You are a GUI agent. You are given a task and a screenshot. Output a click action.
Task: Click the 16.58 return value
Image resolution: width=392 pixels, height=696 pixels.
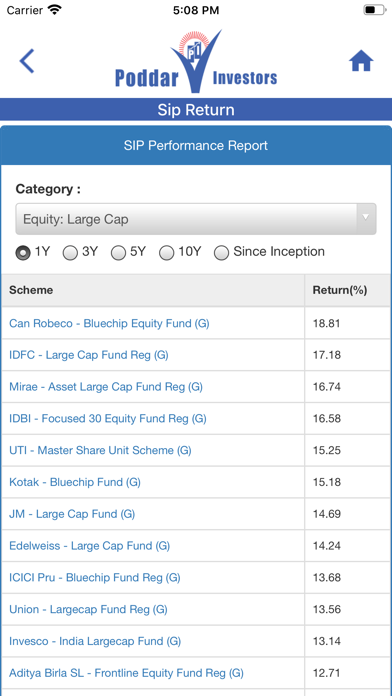point(327,419)
